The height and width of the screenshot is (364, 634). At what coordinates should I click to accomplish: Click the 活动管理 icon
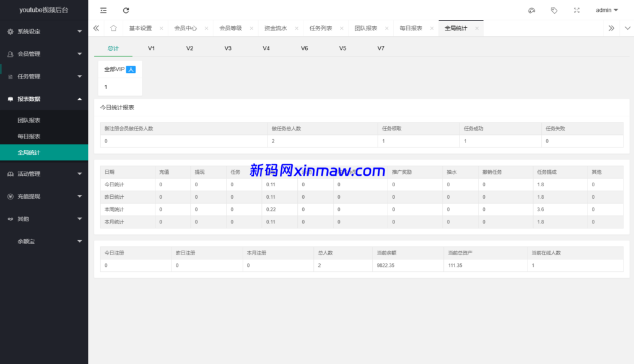pyautogui.click(x=11, y=174)
